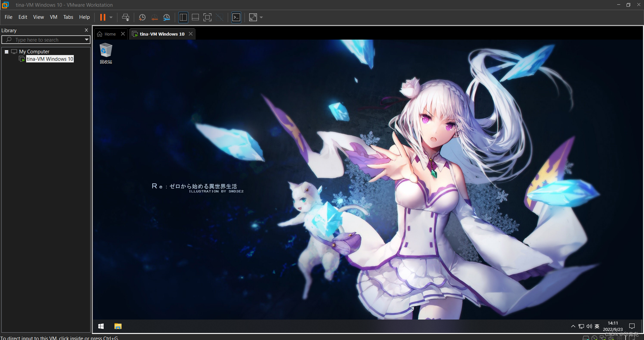Open the View menu
The image size is (644, 340).
39,17
